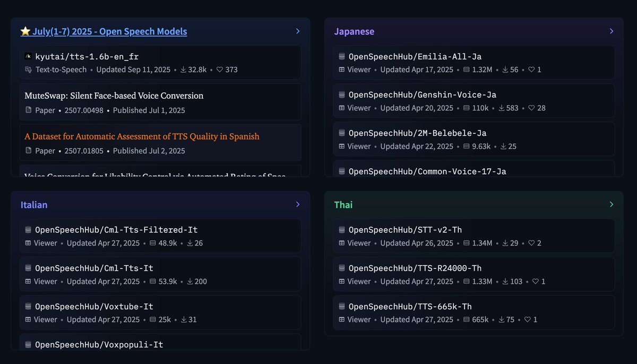Open OpenSpeechHub/STT-v2-Th dataset
Viewport: 637px width, 364px height.
point(405,230)
